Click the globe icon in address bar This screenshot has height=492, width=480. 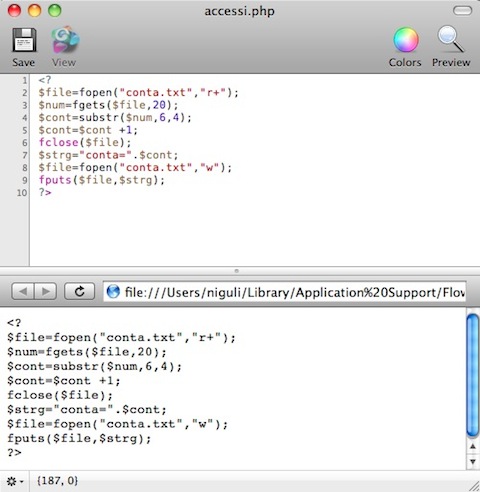(113, 292)
